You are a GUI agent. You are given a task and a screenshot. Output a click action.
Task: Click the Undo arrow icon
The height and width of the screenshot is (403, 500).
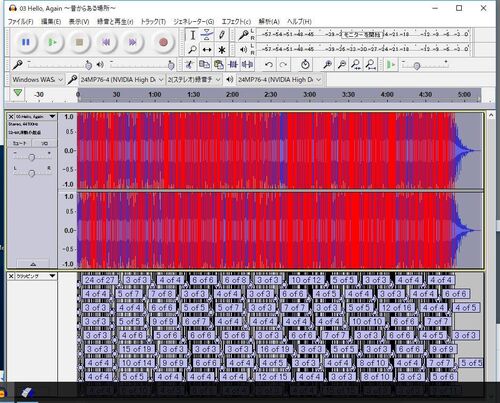[x=268, y=65]
